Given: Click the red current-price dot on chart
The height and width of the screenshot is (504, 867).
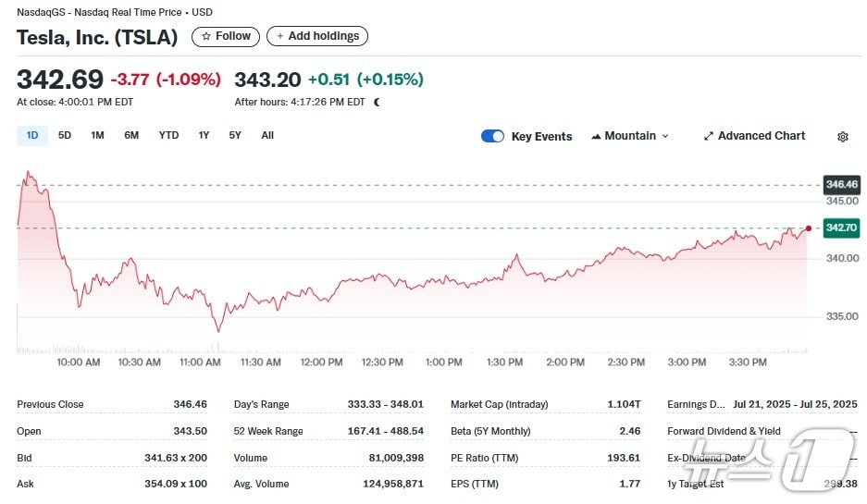Looking at the screenshot, I should click(809, 227).
